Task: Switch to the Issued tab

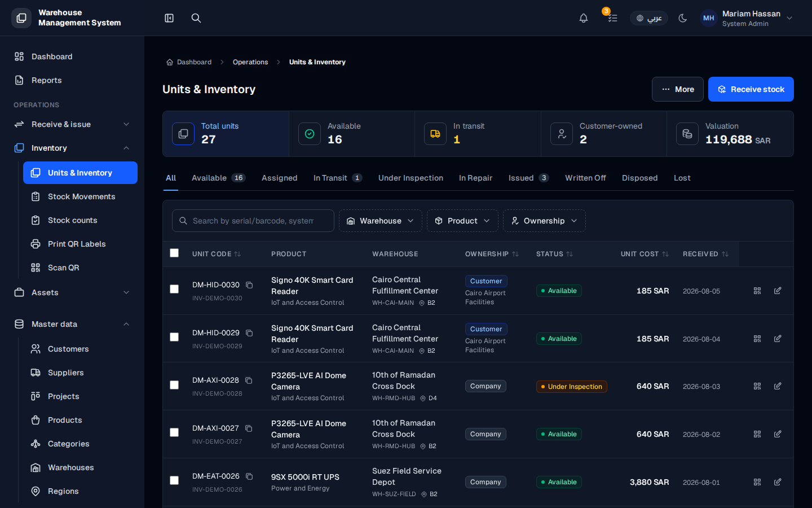Action: 528,178
